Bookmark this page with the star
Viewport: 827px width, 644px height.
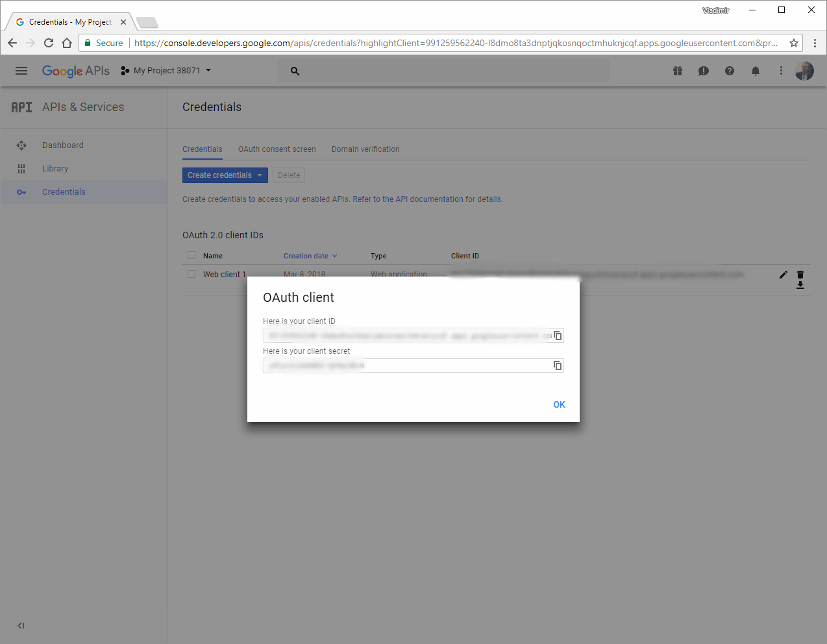point(793,43)
